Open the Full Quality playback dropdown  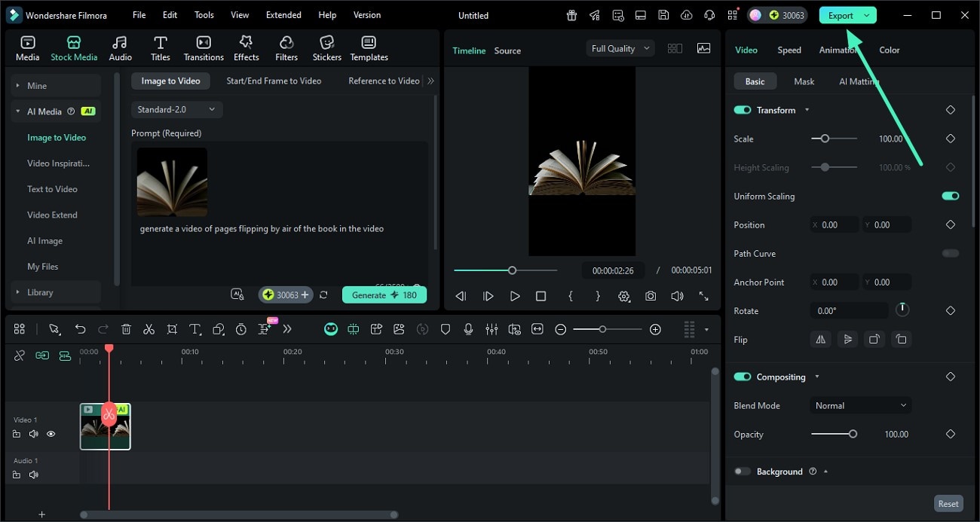619,47
